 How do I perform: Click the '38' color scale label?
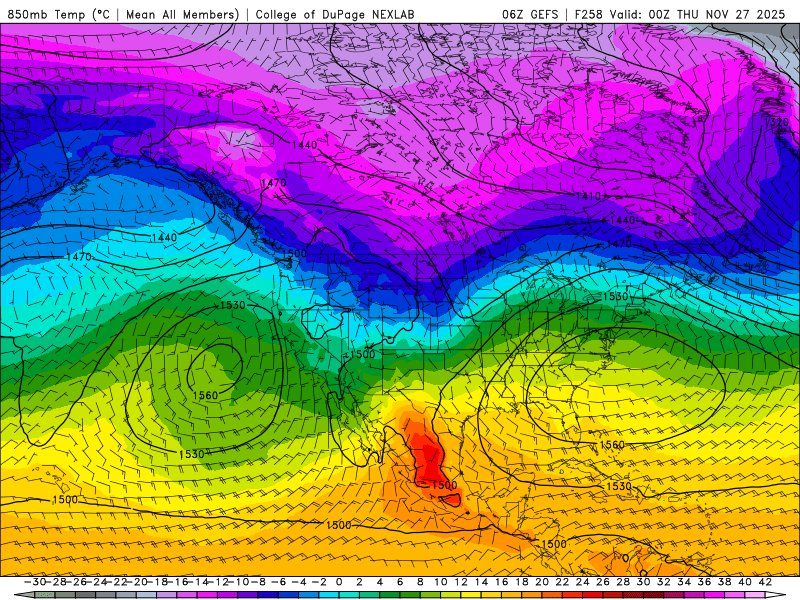(724, 582)
